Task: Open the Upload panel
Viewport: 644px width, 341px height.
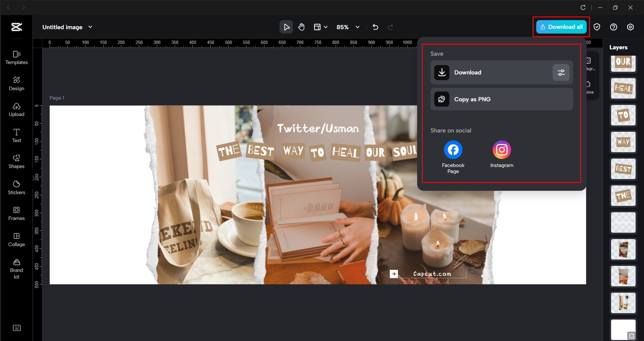Action: pyautogui.click(x=16, y=110)
